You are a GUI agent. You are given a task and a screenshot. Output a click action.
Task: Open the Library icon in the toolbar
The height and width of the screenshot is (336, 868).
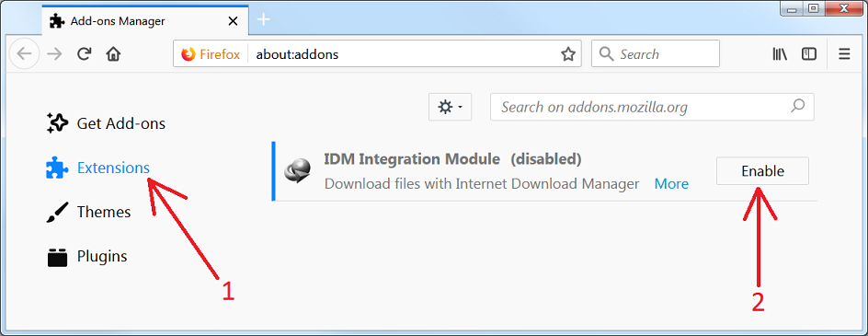(x=780, y=54)
